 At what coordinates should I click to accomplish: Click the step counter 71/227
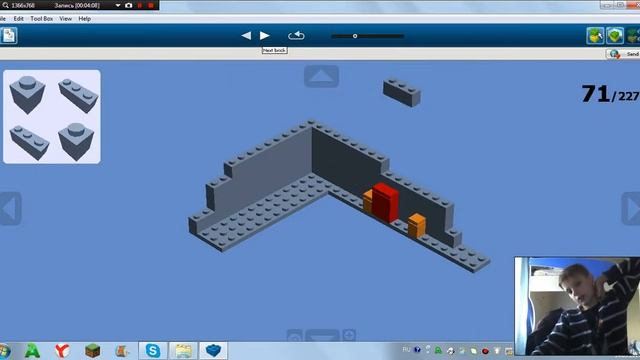click(x=610, y=94)
